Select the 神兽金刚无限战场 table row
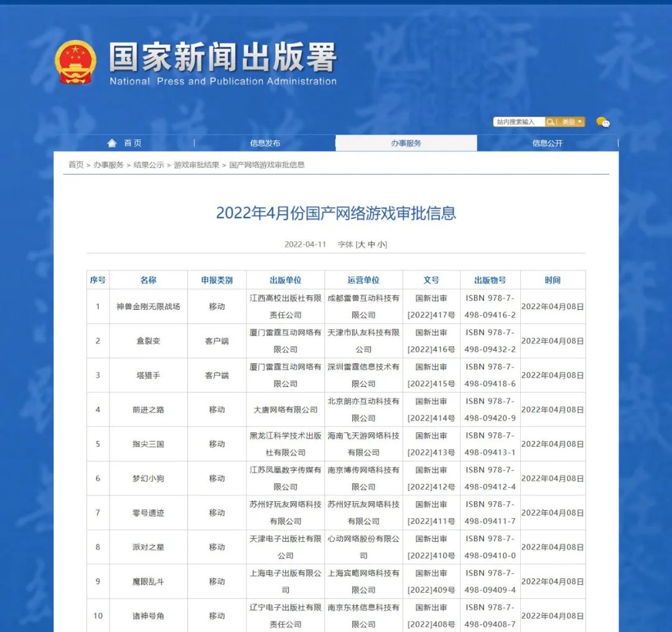672x632 pixels. click(x=147, y=306)
